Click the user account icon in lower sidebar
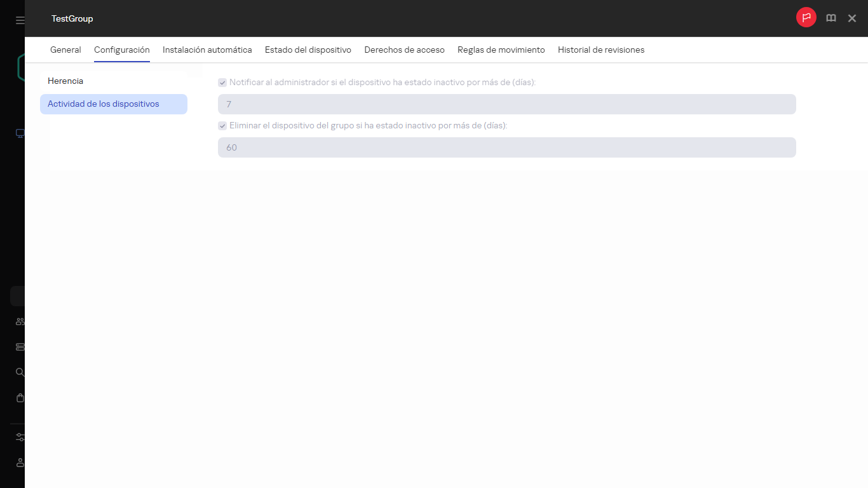The width and height of the screenshot is (868, 488). click(x=18, y=463)
